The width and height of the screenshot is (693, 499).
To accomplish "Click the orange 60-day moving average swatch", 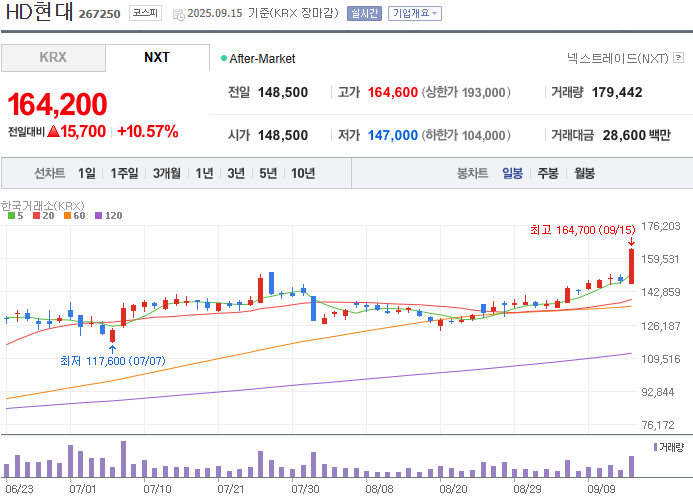I will (x=67, y=216).
